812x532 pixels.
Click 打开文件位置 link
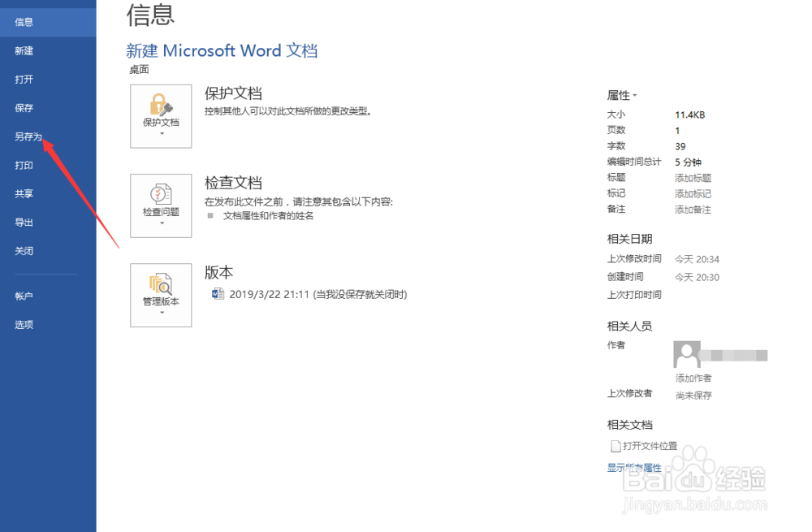click(x=650, y=446)
